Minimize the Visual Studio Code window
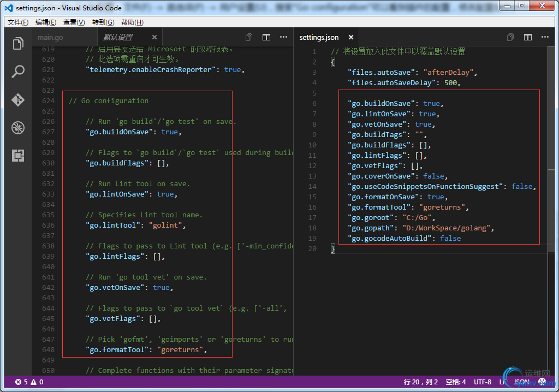The width and height of the screenshot is (559, 392). (507, 5)
